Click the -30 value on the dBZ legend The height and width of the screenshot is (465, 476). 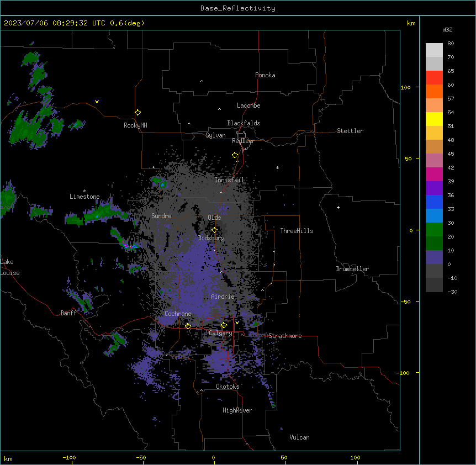[452, 292]
